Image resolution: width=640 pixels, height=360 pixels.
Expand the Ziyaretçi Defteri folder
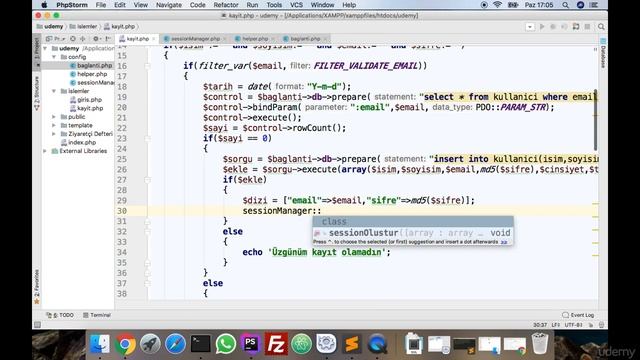point(54,134)
